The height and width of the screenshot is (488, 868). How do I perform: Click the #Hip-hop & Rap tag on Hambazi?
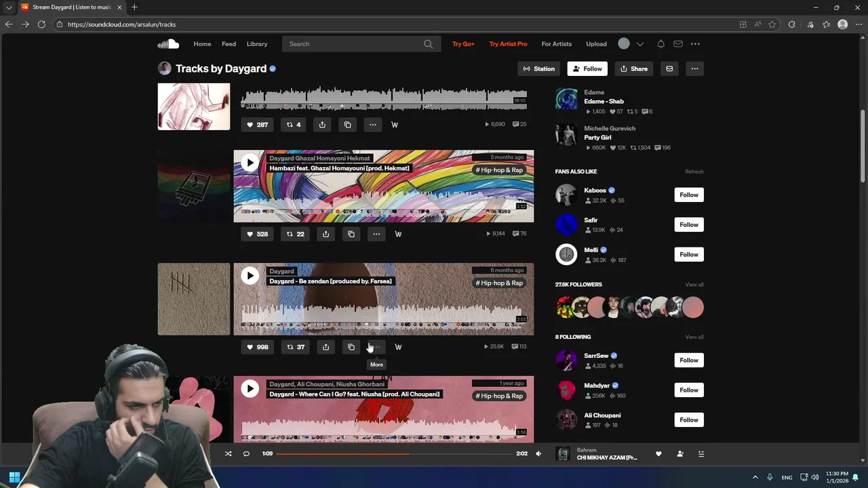pyautogui.click(x=499, y=170)
